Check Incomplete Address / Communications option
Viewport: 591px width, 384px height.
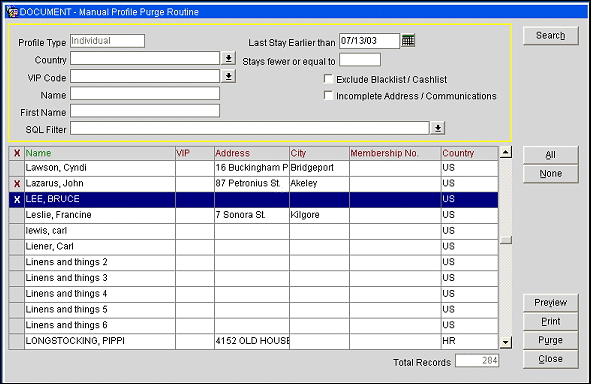[x=328, y=96]
